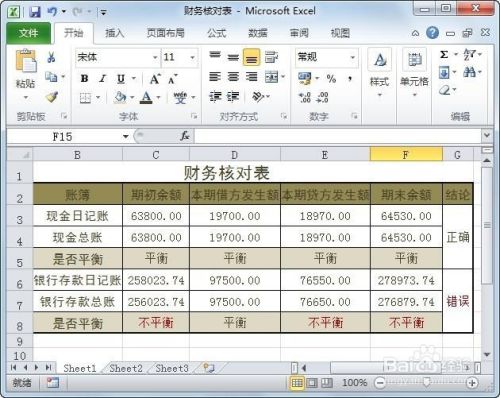This screenshot has height=398, width=500.
Task: Expand the formula bar chevron
Action: (487, 135)
